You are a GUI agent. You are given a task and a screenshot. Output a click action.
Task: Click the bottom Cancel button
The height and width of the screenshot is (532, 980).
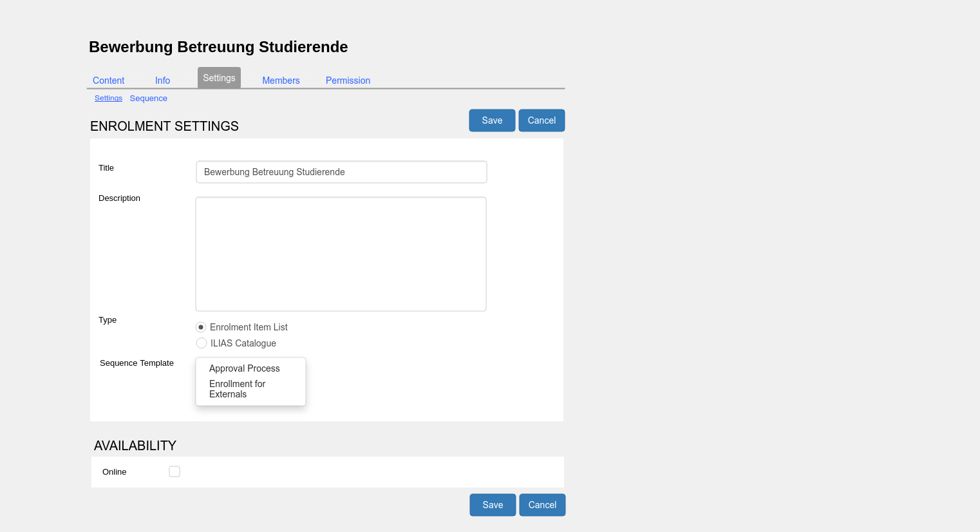click(542, 505)
